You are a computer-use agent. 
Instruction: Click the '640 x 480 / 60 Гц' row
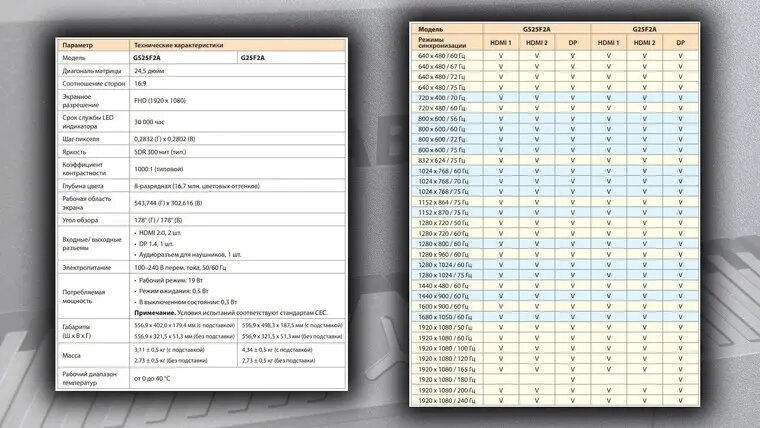coord(554,56)
